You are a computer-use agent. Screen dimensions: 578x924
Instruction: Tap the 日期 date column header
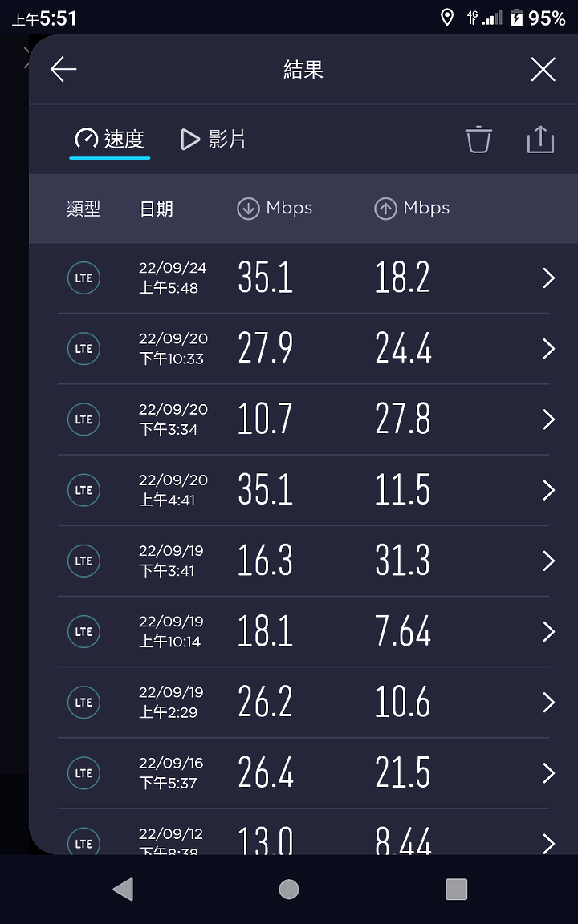tap(157, 209)
